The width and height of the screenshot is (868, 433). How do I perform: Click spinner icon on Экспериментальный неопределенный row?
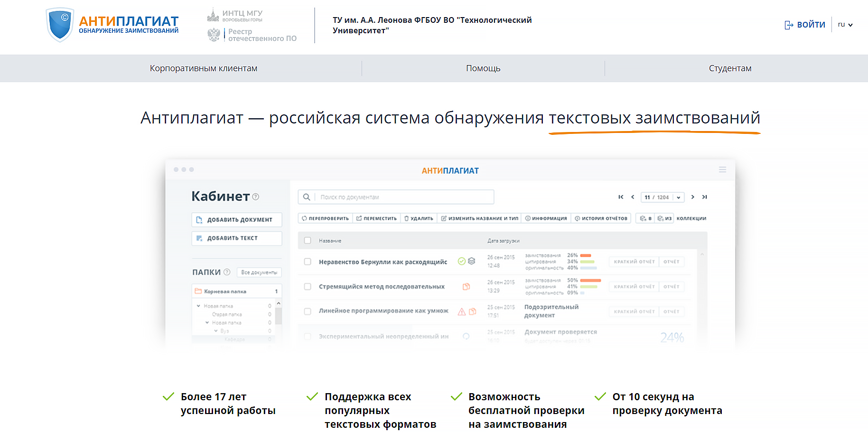pos(466,336)
